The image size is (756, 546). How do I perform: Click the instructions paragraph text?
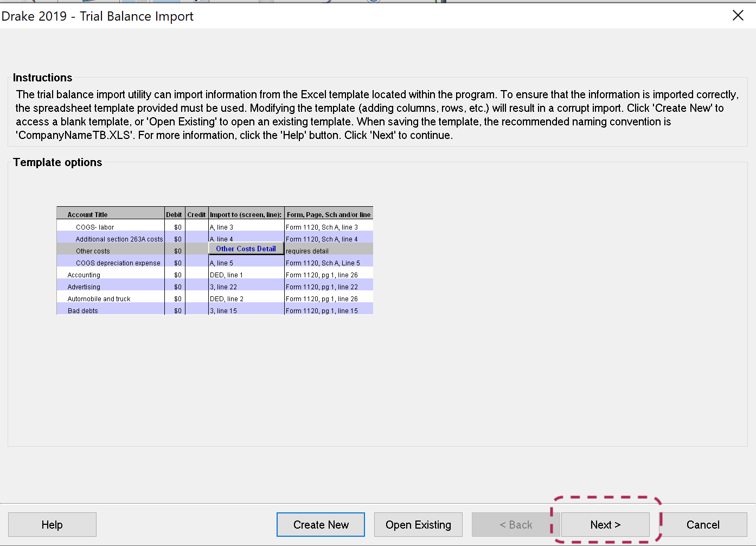(x=377, y=115)
